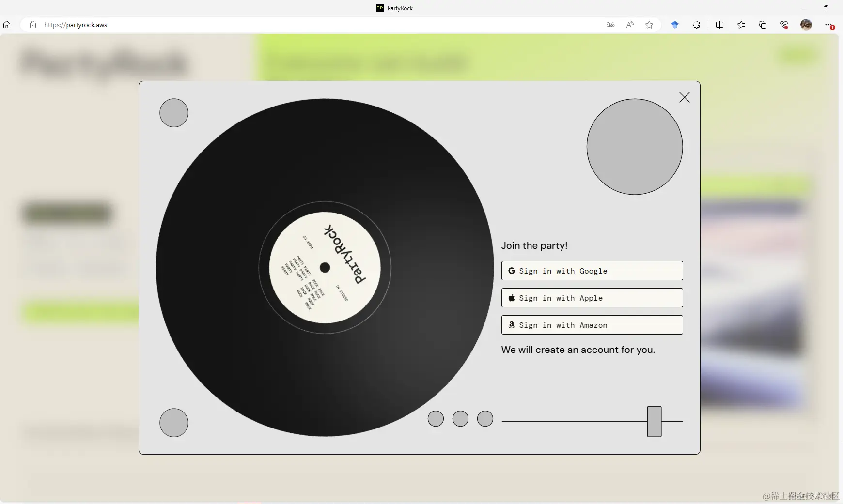Image resolution: width=843 pixels, height=504 pixels.
Task: Open browser essentials heart icon
Action: coord(784,25)
